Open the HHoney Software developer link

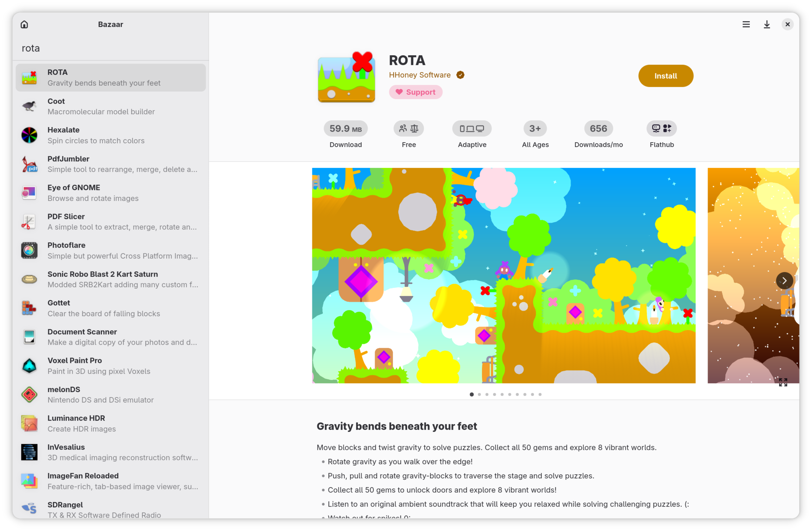[419, 75]
